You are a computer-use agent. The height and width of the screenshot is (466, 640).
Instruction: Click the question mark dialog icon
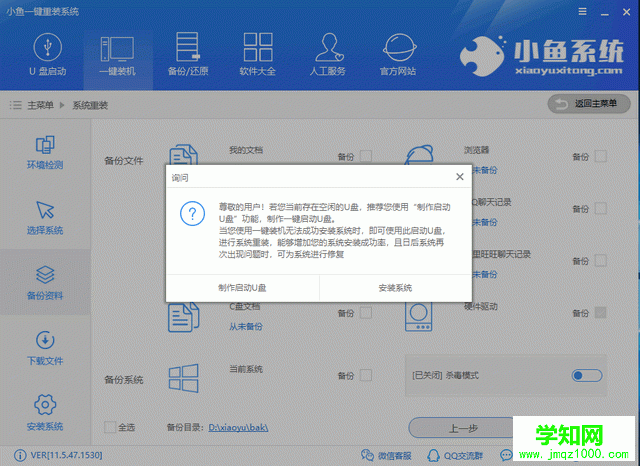click(x=192, y=213)
